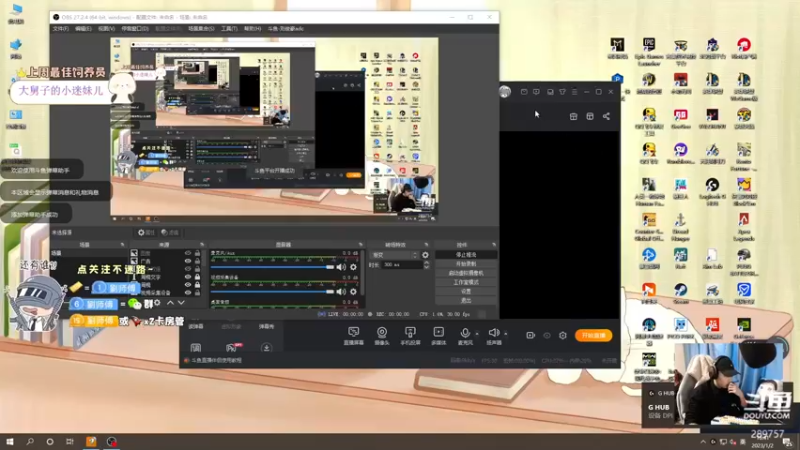Screen dimensions: 800x450
Task: Show hidden system tray icons
Action: tap(703, 442)
